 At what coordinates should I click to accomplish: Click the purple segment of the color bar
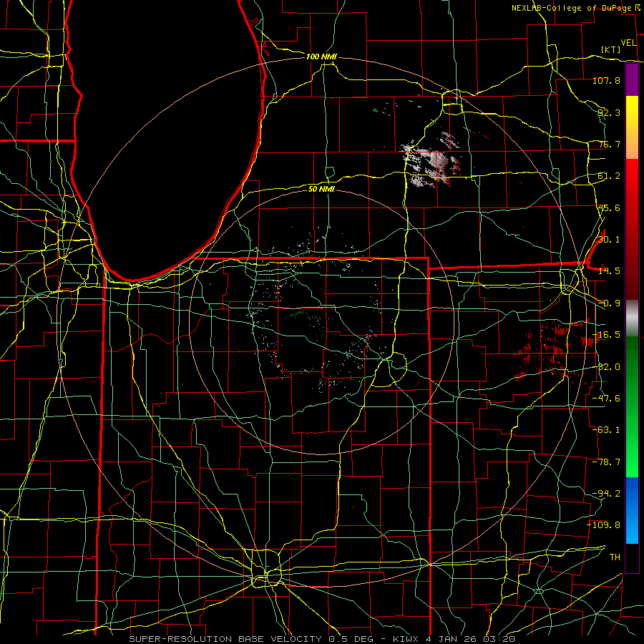tap(632, 79)
